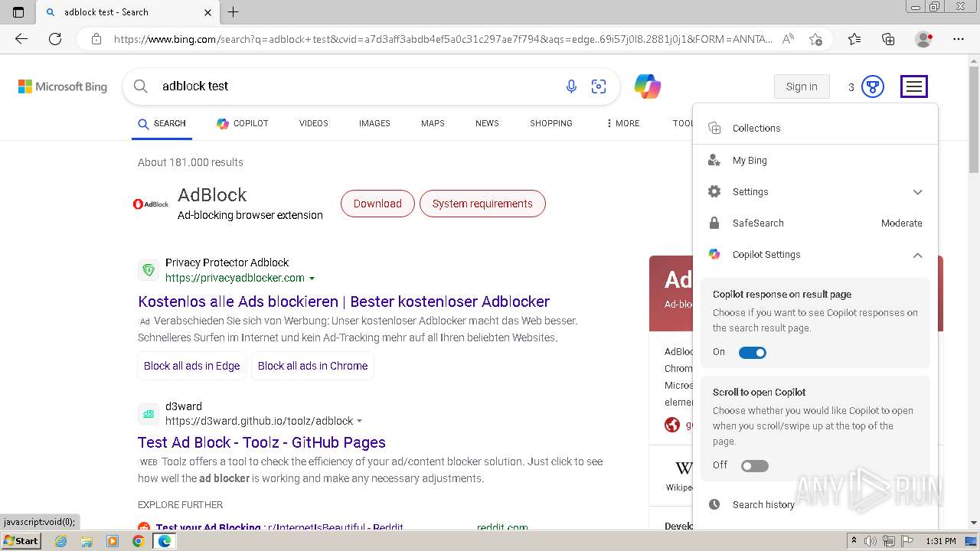Click the magnifier search icon in box
Screen dimensions: 980x551
point(141,86)
